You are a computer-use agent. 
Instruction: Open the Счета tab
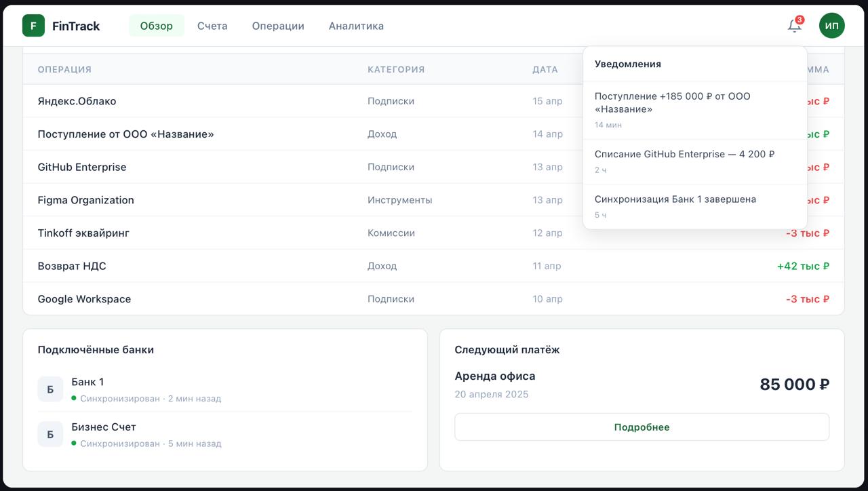(212, 26)
